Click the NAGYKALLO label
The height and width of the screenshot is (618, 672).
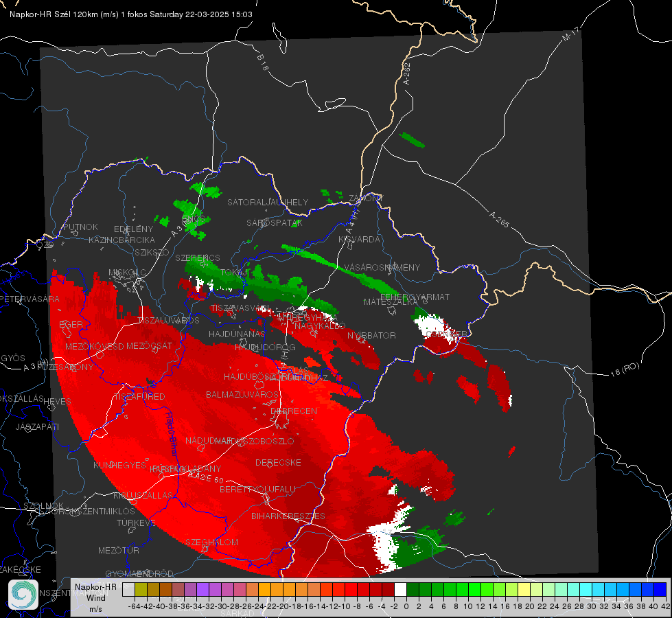coord(320,325)
